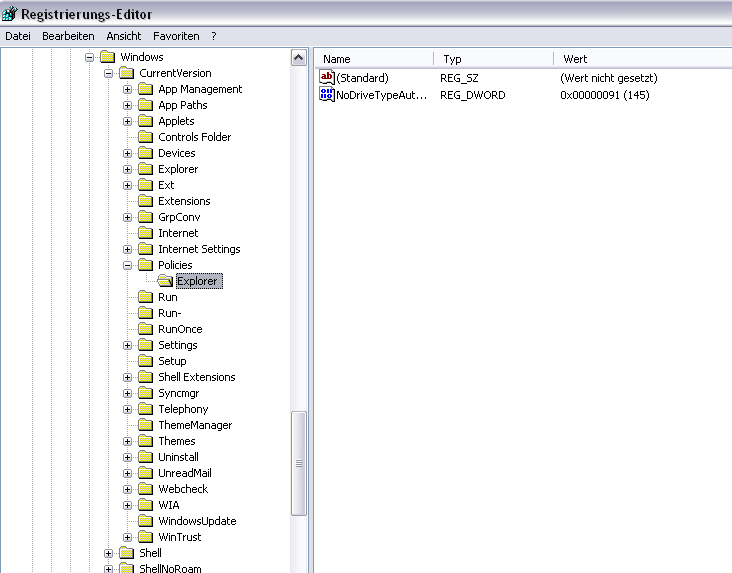Expand the Shell Extensions key
Image resolution: width=732 pixels, height=573 pixels.
(127, 377)
